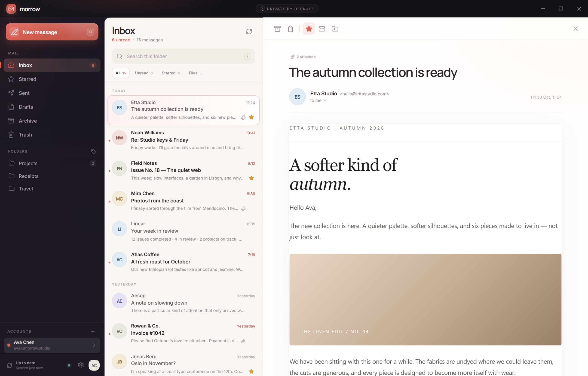Select the All filter tab
588x376 pixels.
point(121,73)
